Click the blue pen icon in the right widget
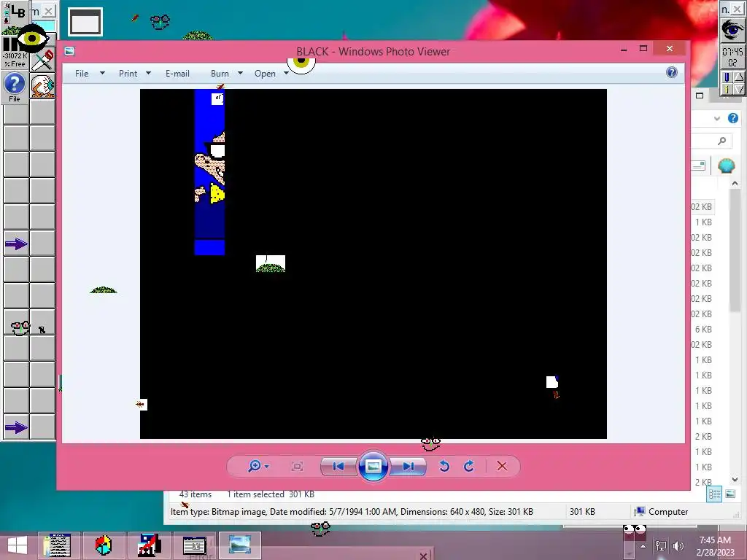Screen dimensions: 747x560 coord(726,77)
